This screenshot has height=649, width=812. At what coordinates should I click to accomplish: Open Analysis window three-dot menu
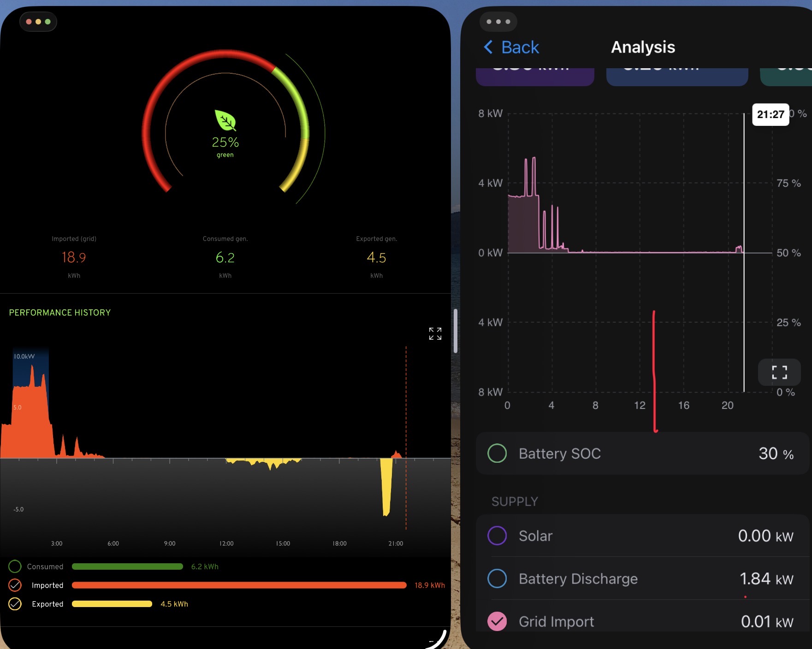pyautogui.click(x=498, y=22)
